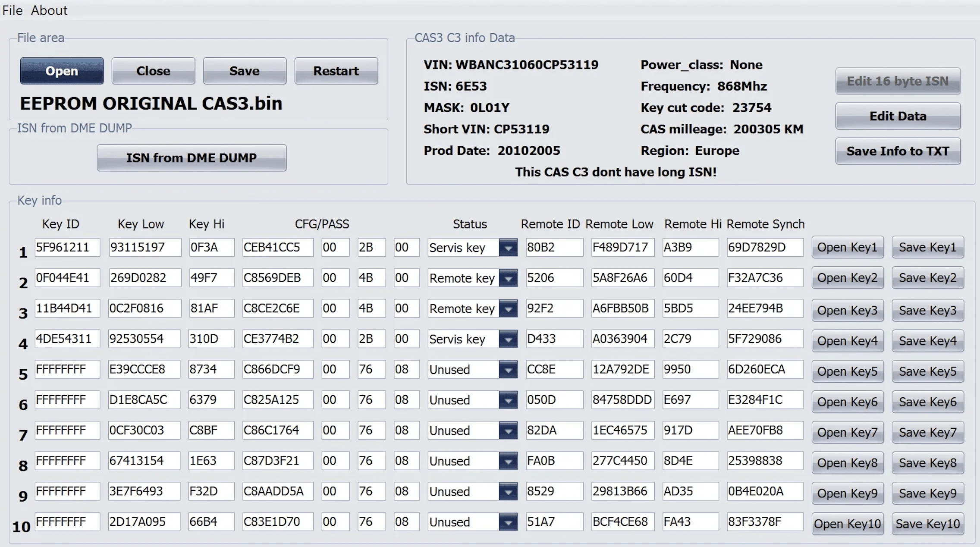The width and height of the screenshot is (980, 547).
Task: Expand Status dropdown for key 2
Action: pos(508,278)
